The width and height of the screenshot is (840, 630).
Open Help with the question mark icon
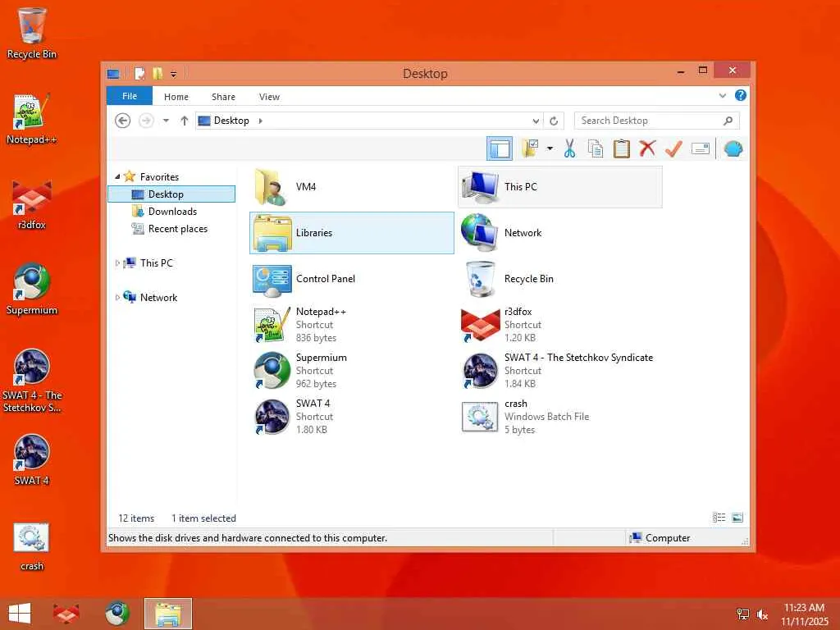tap(741, 95)
